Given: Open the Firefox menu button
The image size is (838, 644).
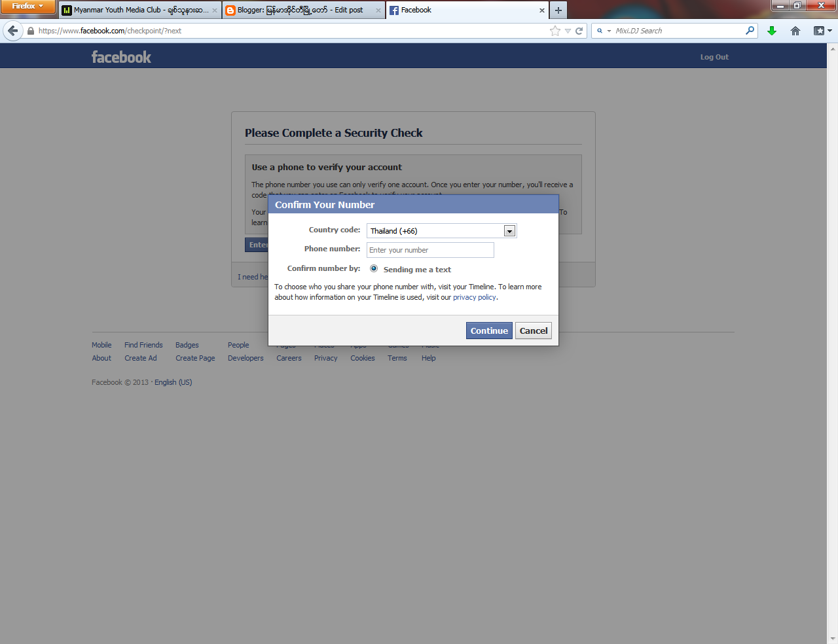Looking at the screenshot, I should 27,7.
